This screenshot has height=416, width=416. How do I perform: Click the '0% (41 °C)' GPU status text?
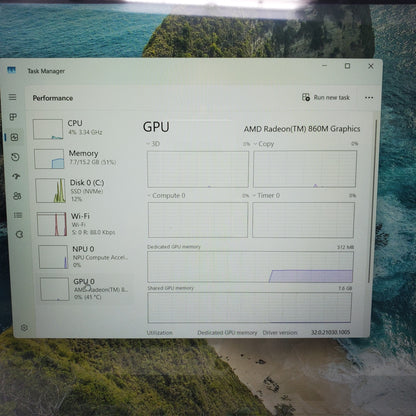pyautogui.click(x=88, y=297)
